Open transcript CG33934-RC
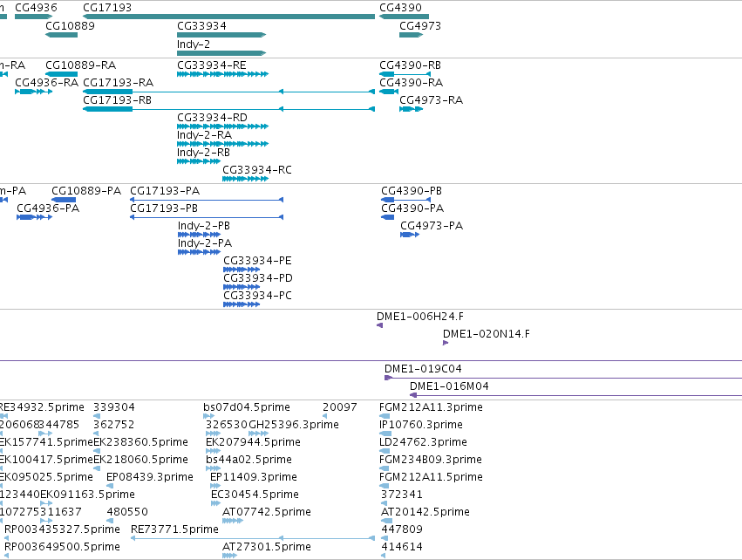This screenshot has height=560, width=742. click(x=257, y=170)
